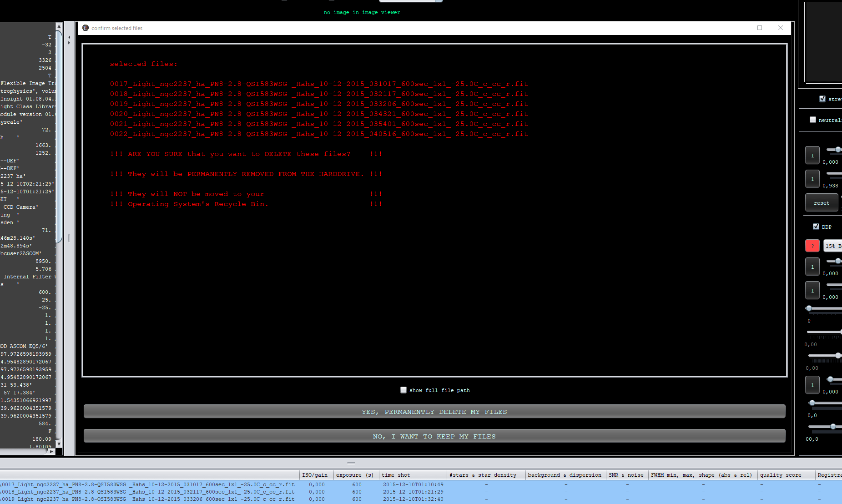Viewport: 842px width, 504px height.
Task: Click the 'OD ASCOM EQ5/6' FITS header line
Action: pyautogui.click(x=24, y=346)
